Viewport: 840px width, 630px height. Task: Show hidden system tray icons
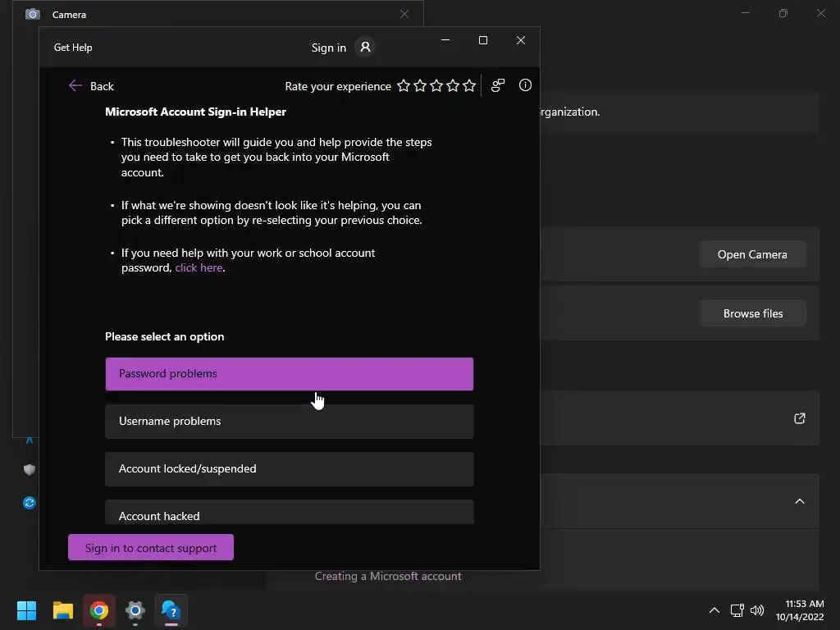pyautogui.click(x=714, y=610)
